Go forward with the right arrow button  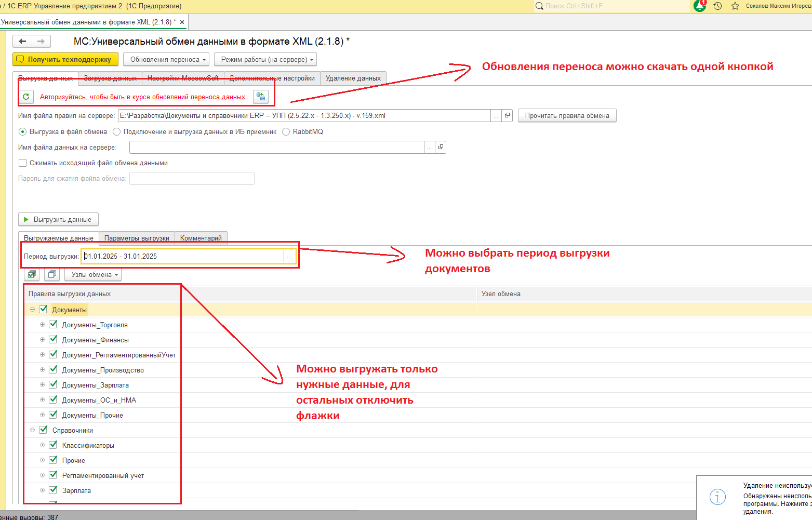41,41
